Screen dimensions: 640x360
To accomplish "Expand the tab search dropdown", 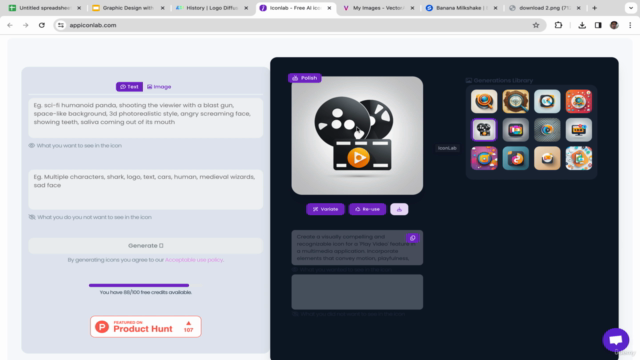I will (x=631, y=8).
